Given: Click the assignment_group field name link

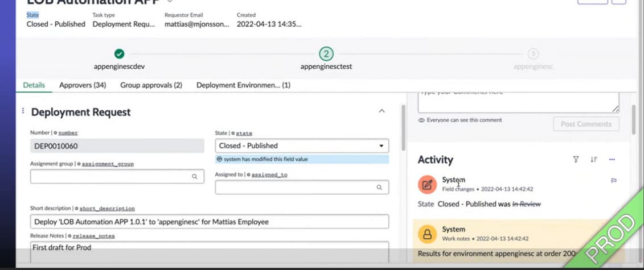Looking at the screenshot, I should pos(108,164).
